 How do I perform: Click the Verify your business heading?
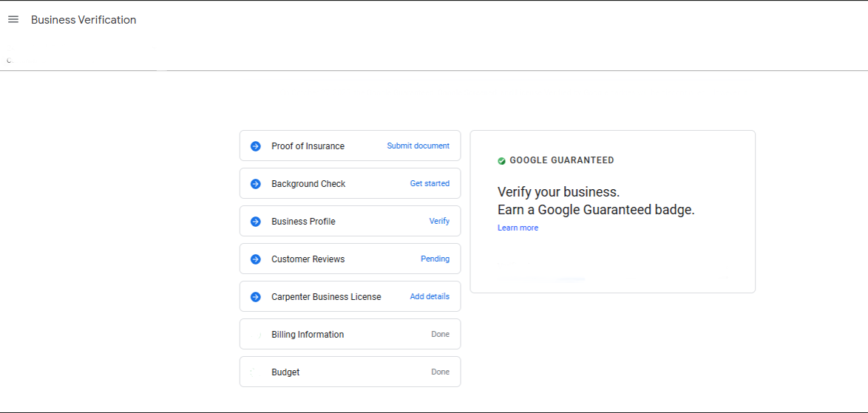558,192
